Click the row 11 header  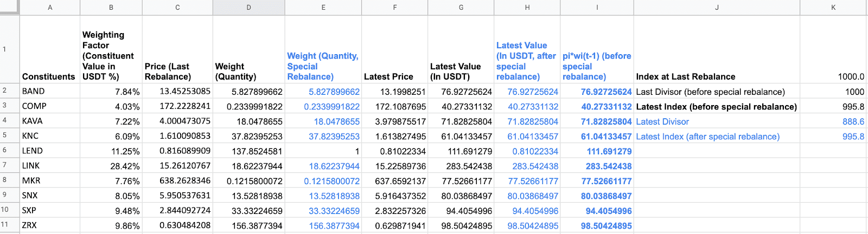pyautogui.click(x=5, y=225)
